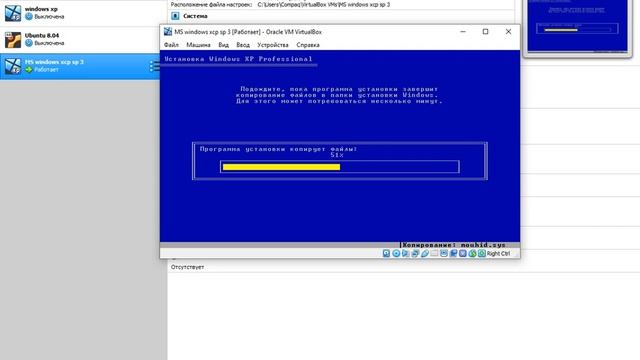Click the VM preview thumbnail in Manager
This screenshot has width=640, height=360.
577,27
